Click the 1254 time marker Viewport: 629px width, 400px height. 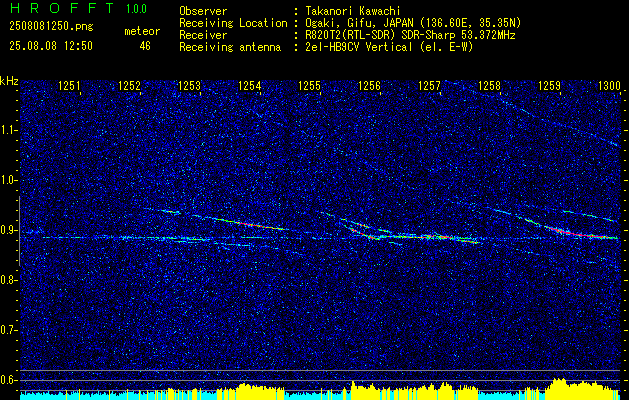point(250,86)
